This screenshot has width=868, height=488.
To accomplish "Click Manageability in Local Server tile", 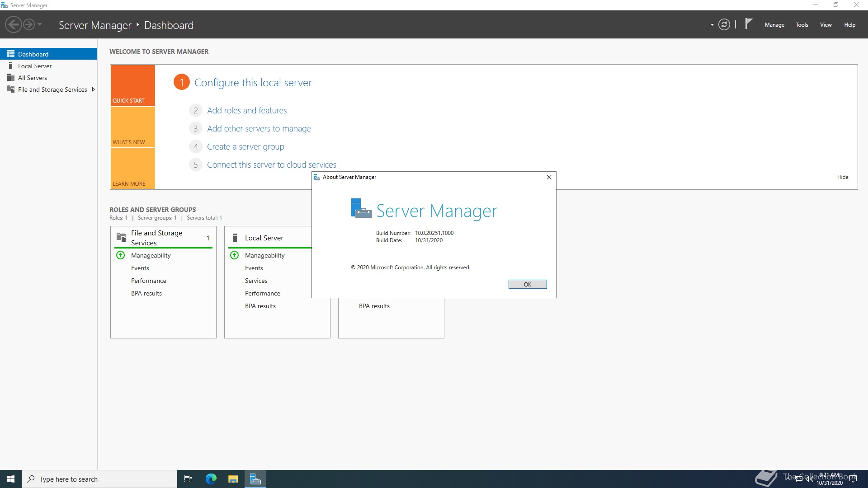I will click(x=265, y=255).
